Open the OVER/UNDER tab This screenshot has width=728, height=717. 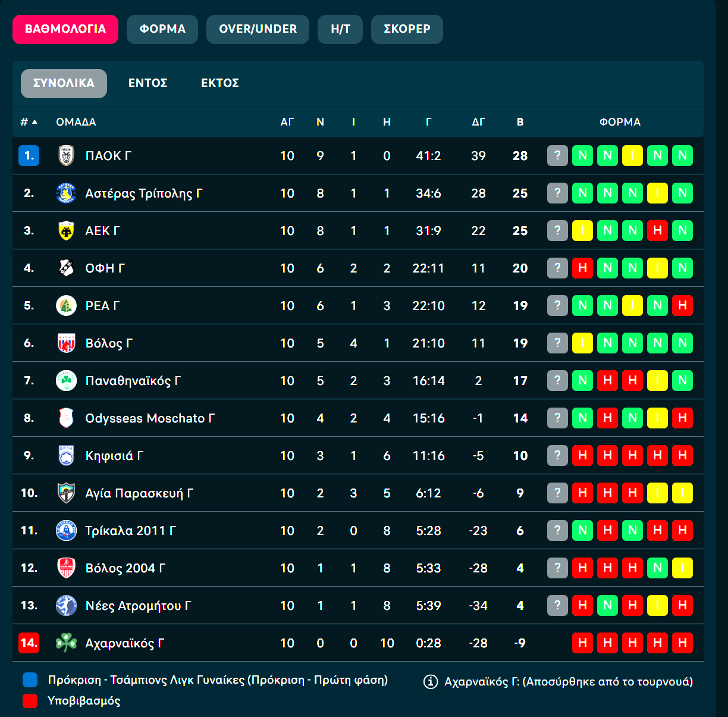tap(258, 29)
